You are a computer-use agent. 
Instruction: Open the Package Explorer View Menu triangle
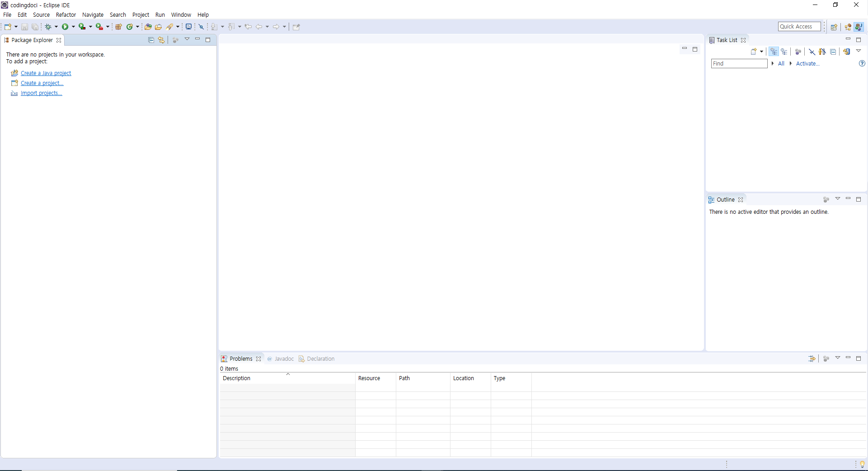pos(187,39)
